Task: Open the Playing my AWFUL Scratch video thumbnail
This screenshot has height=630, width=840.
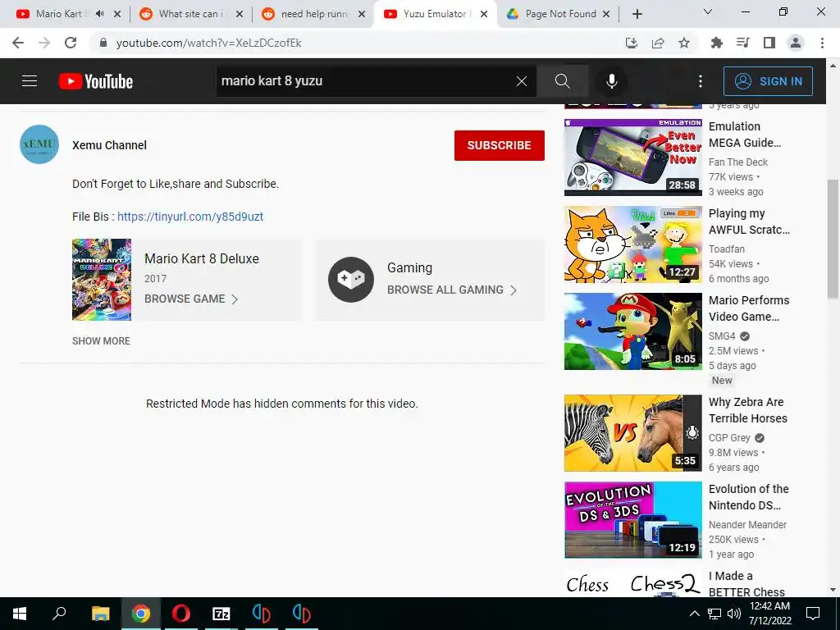Action: (x=632, y=244)
